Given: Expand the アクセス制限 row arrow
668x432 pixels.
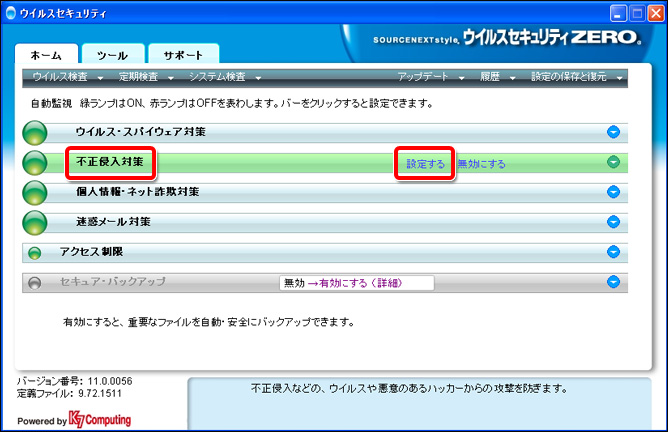Looking at the screenshot, I should pos(613,252).
